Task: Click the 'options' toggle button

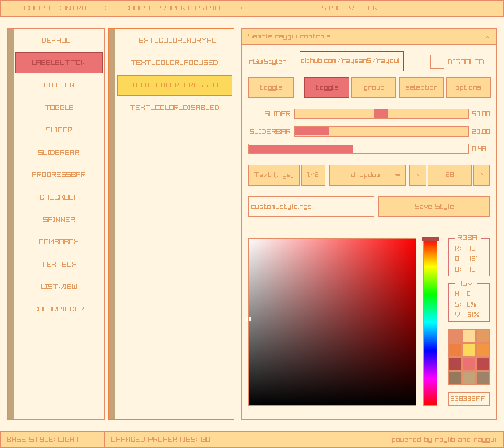Action: coord(468,87)
